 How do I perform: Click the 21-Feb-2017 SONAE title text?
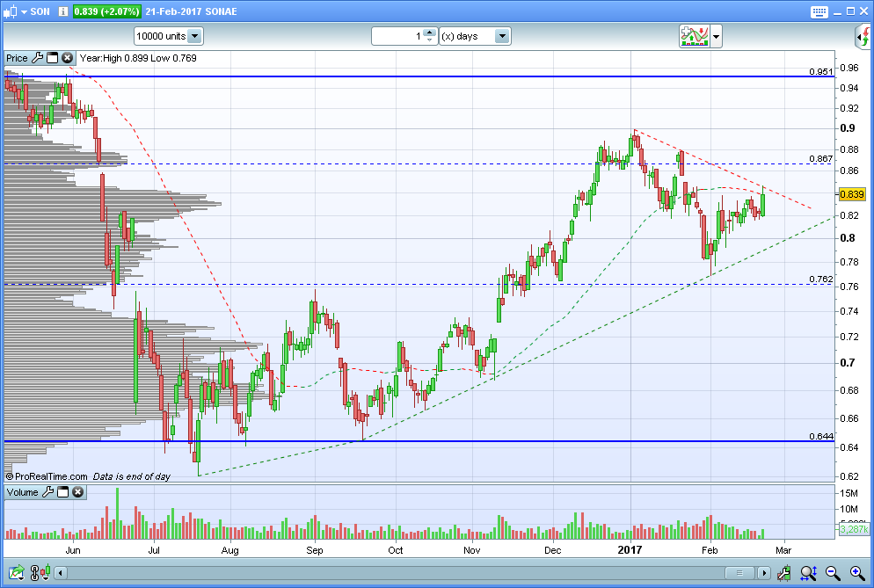[191, 11]
